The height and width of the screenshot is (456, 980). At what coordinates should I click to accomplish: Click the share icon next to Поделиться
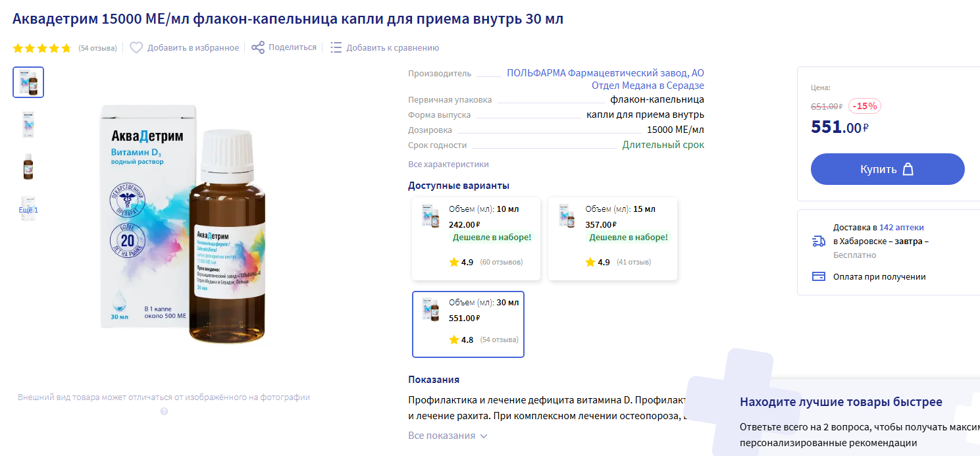point(258,47)
